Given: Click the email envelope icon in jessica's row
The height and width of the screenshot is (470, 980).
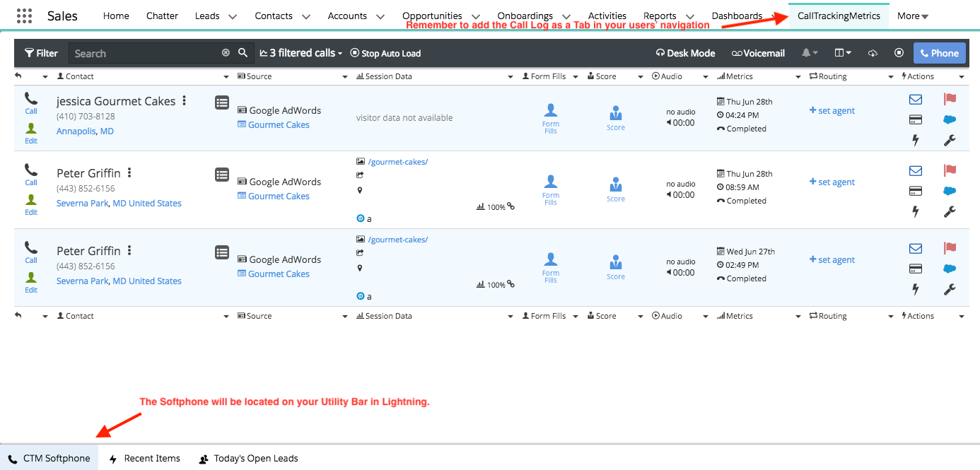Looking at the screenshot, I should (x=916, y=100).
